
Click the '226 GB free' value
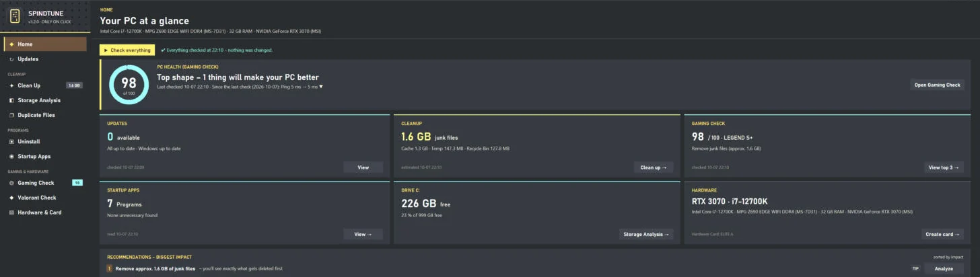click(x=426, y=203)
